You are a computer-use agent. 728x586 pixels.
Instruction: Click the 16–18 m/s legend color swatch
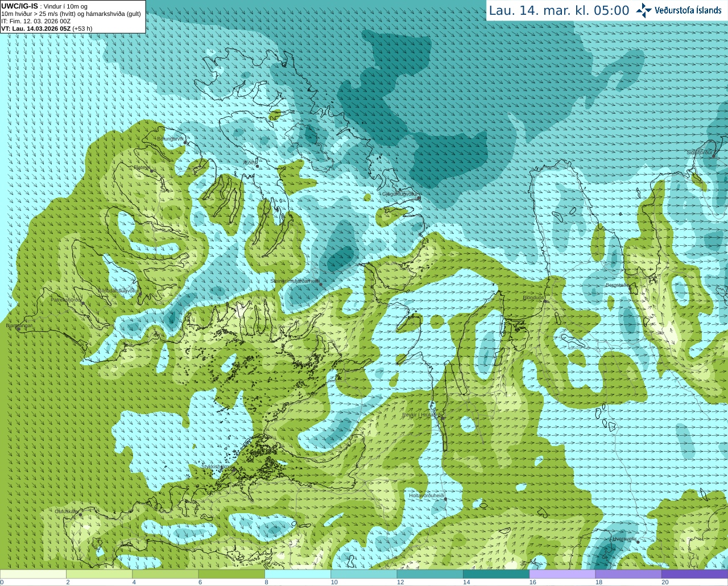562,574
